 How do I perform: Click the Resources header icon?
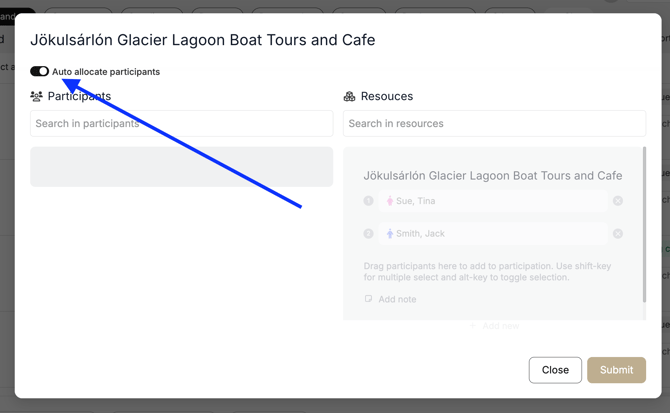pos(349,97)
